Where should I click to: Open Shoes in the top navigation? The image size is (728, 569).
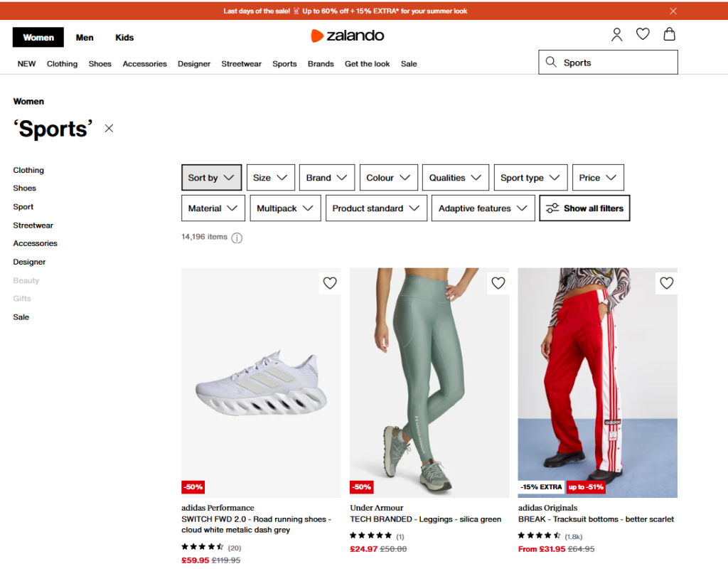(x=100, y=63)
